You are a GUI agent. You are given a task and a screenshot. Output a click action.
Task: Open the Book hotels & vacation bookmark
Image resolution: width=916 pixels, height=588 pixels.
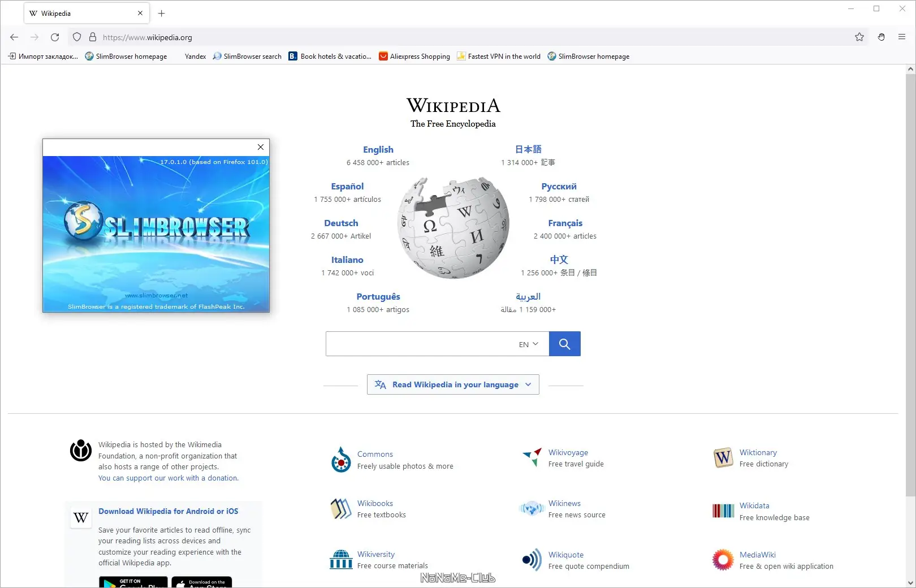pos(330,57)
